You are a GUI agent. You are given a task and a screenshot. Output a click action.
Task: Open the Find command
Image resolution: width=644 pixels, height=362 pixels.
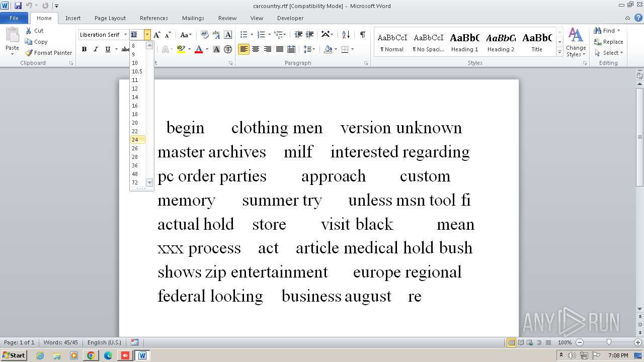[605, 31]
